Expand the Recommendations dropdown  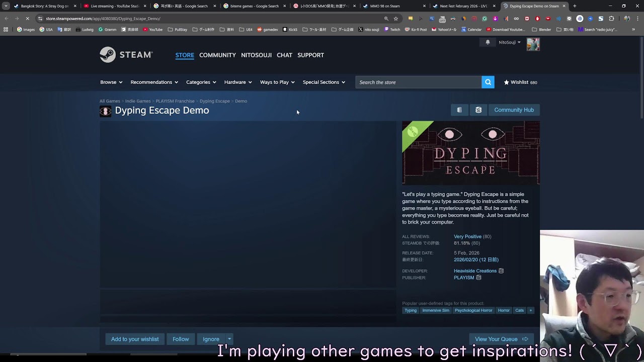(154, 82)
